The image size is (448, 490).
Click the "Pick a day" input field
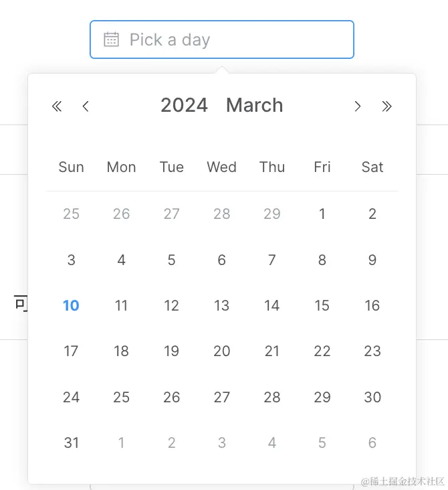click(227, 39)
